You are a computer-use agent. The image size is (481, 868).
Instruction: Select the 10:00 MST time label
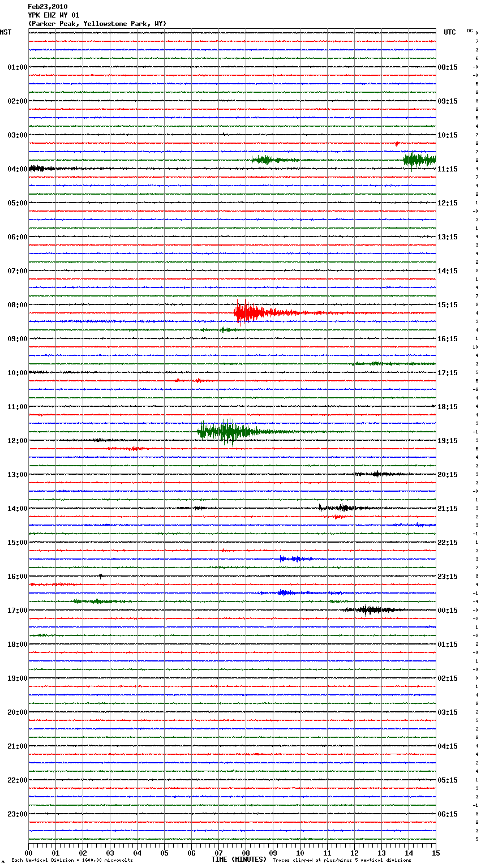[17, 373]
